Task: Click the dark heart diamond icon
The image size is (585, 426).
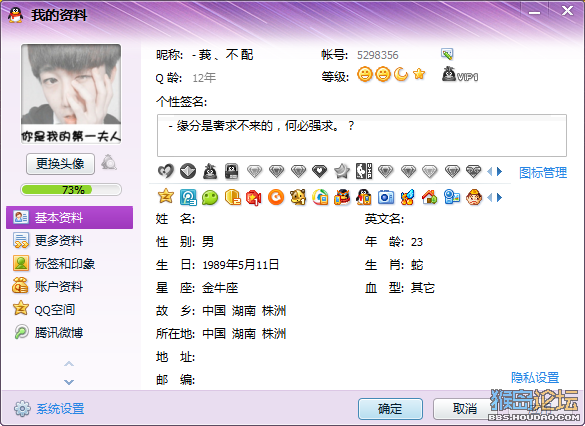Action: (x=320, y=171)
